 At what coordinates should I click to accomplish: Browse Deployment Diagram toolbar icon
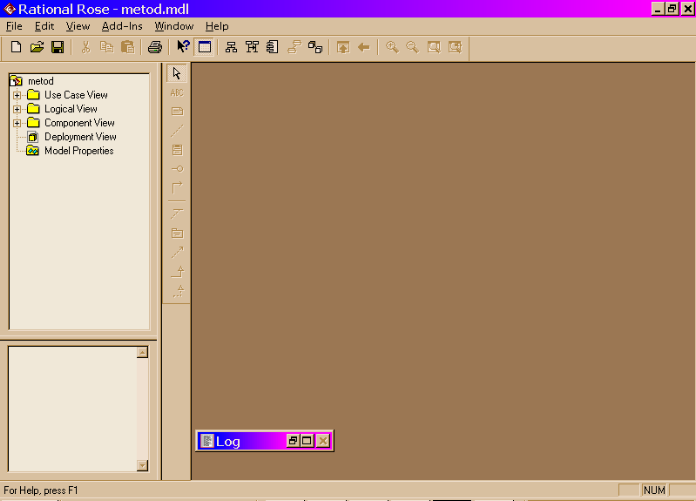(x=315, y=47)
